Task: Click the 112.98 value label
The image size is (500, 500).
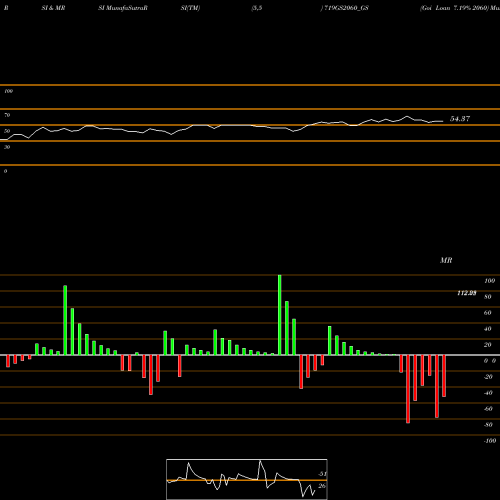Action: (x=467, y=293)
